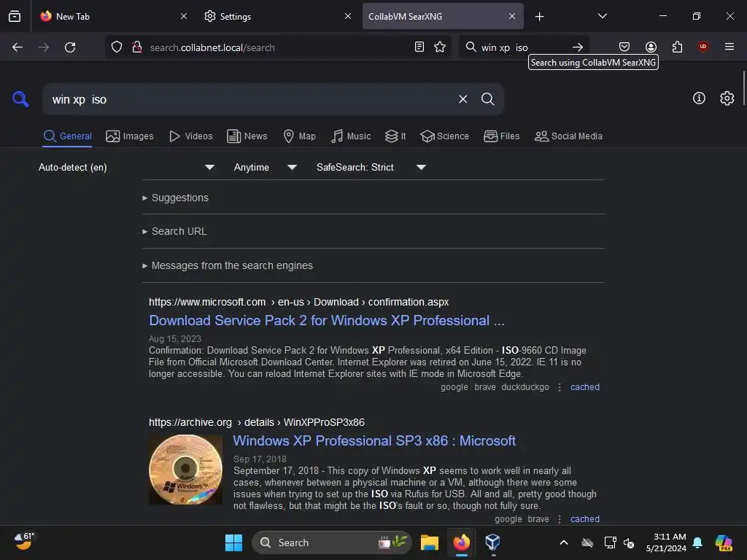Open the SafeSearch: Strict dropdown

[371, 167]
